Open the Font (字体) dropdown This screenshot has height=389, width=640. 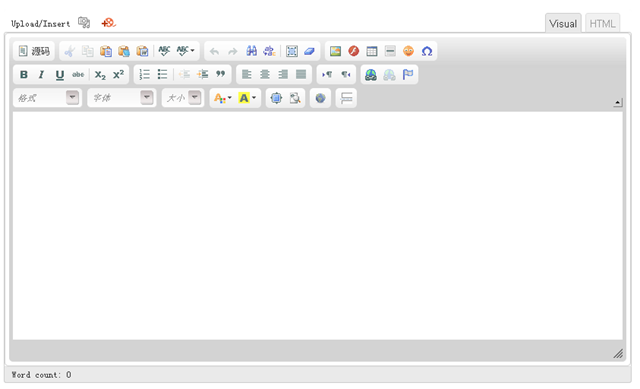tap(122, 98)
